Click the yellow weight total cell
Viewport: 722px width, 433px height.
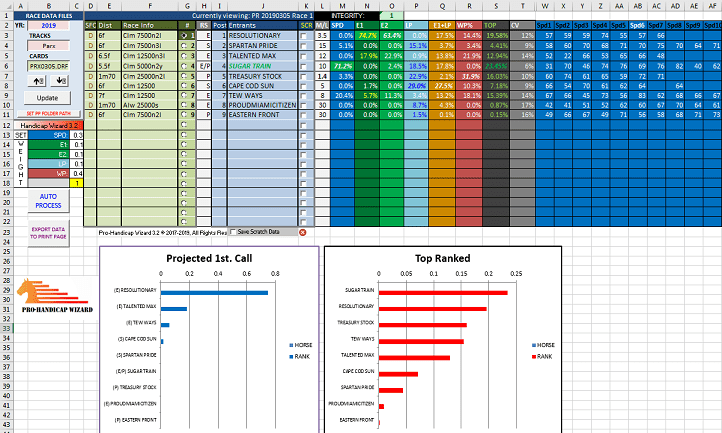(x=77, y=181)
